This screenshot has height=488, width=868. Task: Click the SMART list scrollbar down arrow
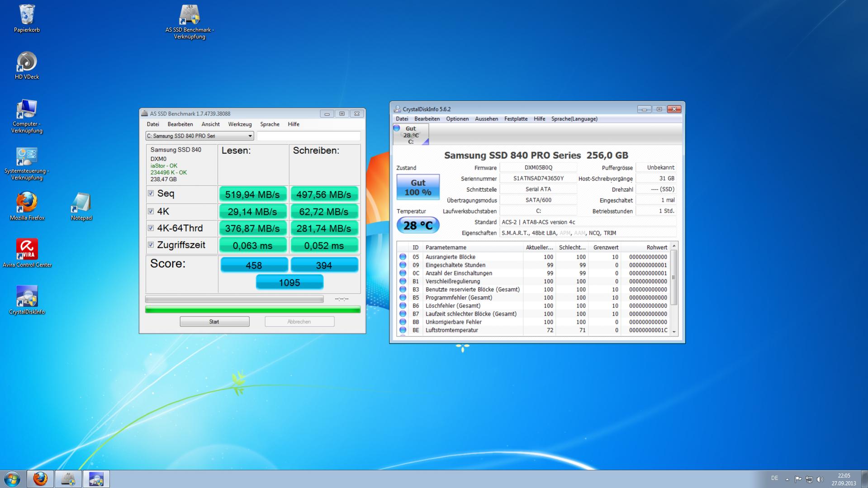point(674,332)
